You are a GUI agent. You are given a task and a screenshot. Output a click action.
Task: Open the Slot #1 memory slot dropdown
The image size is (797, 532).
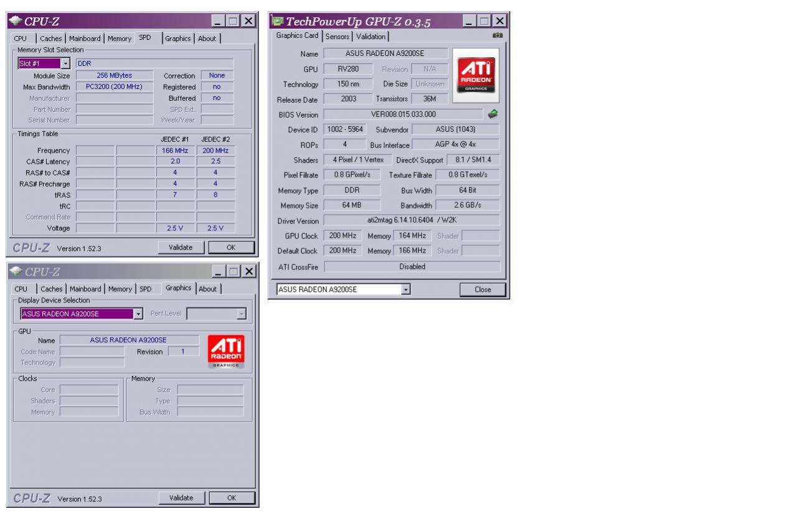[x=65, y=63]
